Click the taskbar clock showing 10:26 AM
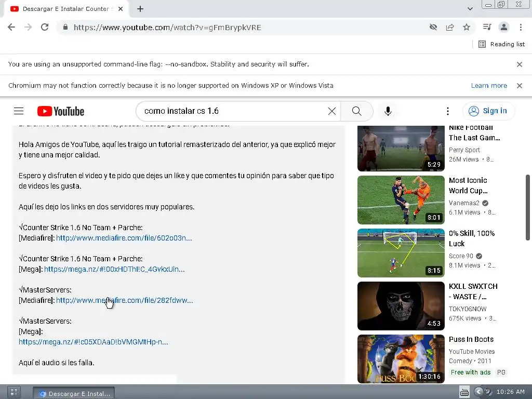The image size is (532, 399). (x=510, y=392)
